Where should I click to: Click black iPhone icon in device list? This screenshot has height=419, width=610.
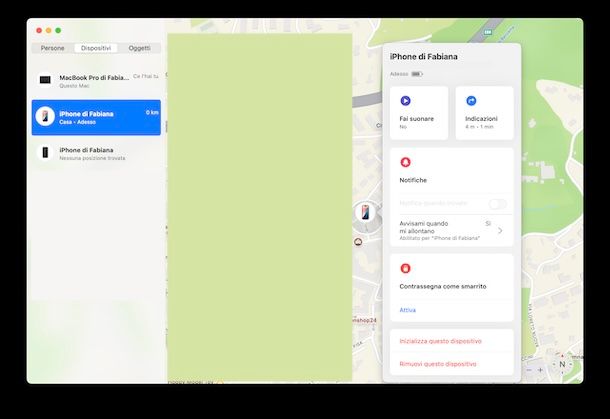[x=45, y=152]
